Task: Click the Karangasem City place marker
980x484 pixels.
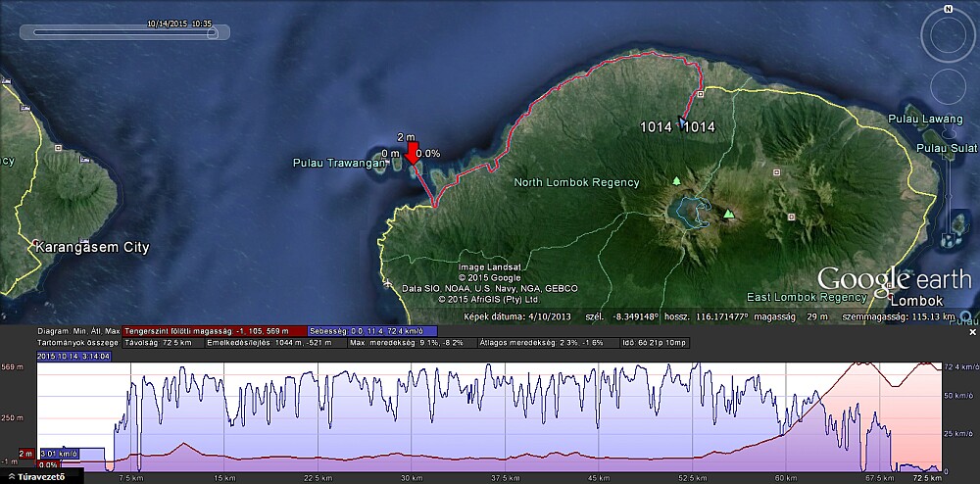Action: point(36,241)
